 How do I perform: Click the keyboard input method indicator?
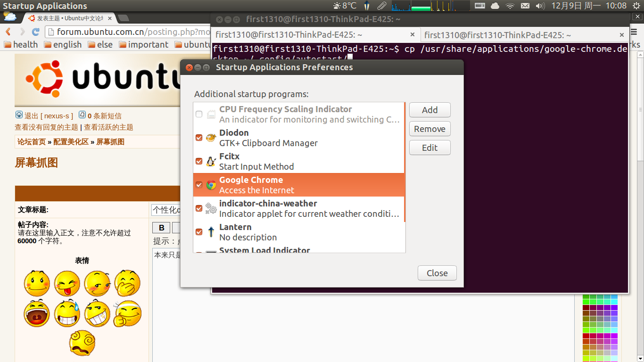tap(480, 6)
